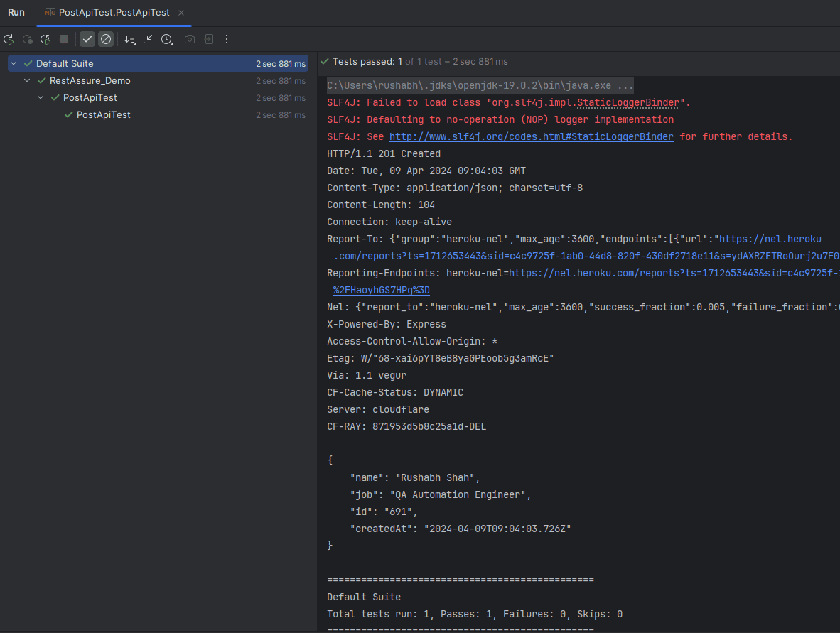Collapse the Default Suite node
The width and height of the screenshot is (840, 633).
click(x=14, y=64)
